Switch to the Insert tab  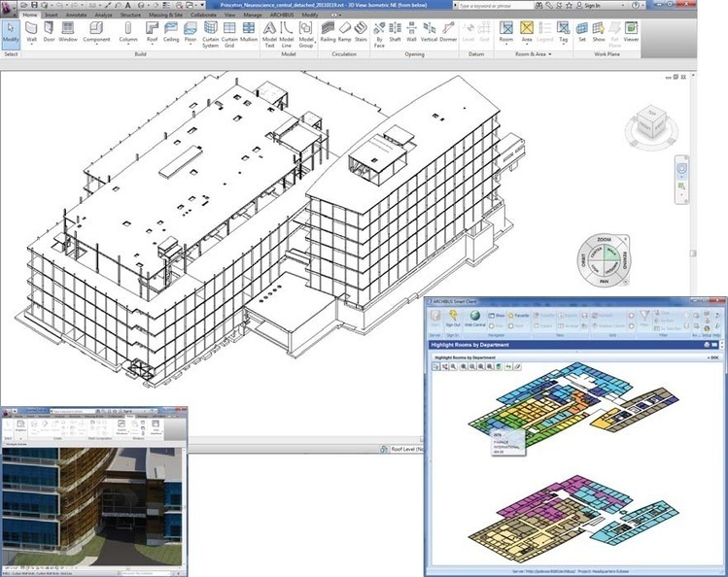point(52,15)
